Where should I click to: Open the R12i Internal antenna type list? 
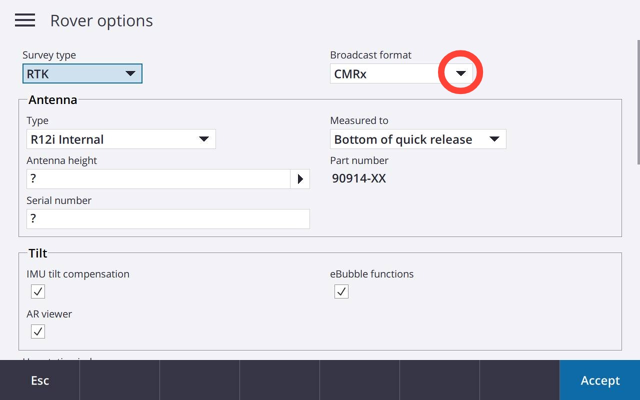pyautogui.click(x=121, y=139)
